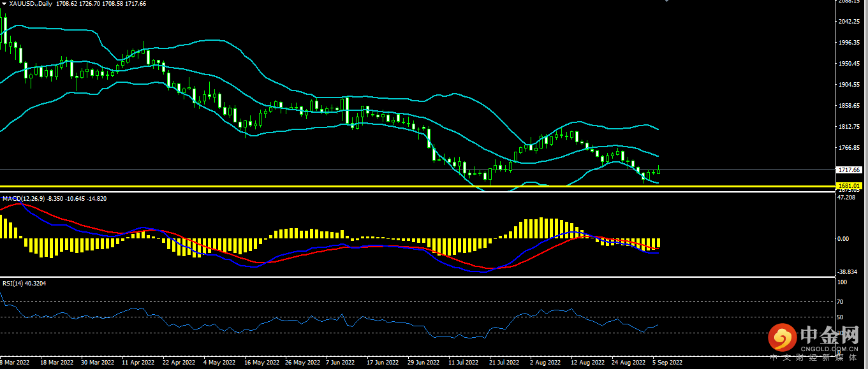Click the 21 Jul 2022 date label
This screenshot has width=868, height=369.
click(x=504, y=363)
